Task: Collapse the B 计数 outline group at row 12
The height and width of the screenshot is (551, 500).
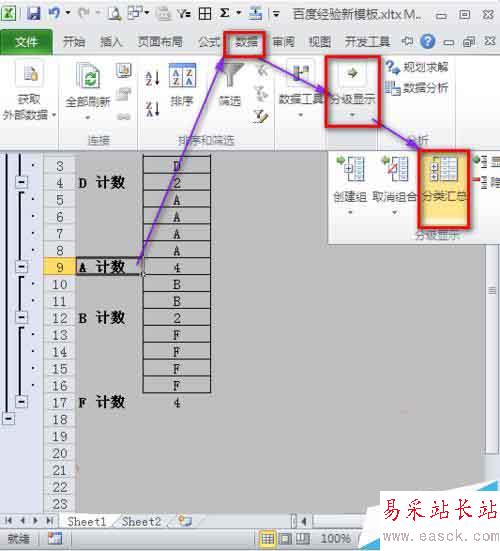Action: coord(21,317)
